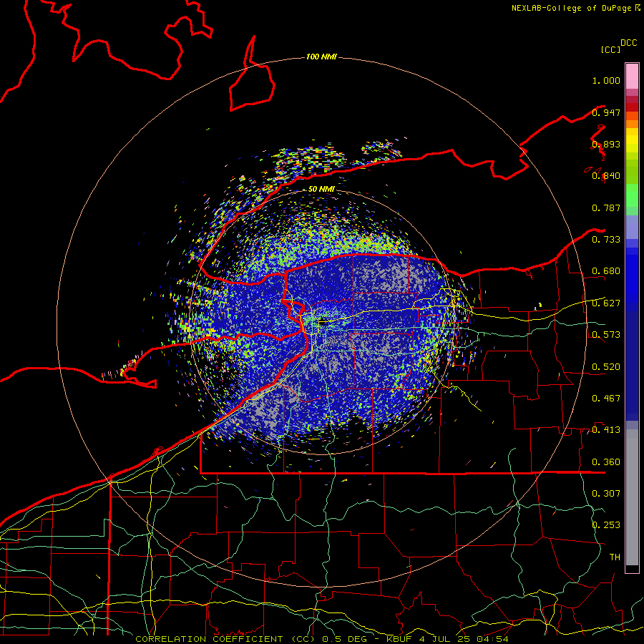The width and height of the screenshot is (644, 644).
Task: Click the 100 NMI range ring label
Action: (321, 57)
